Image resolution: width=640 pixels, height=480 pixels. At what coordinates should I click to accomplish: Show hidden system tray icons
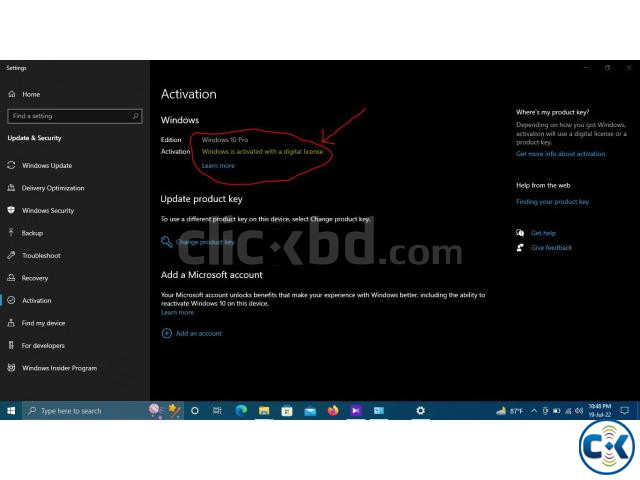534,411
